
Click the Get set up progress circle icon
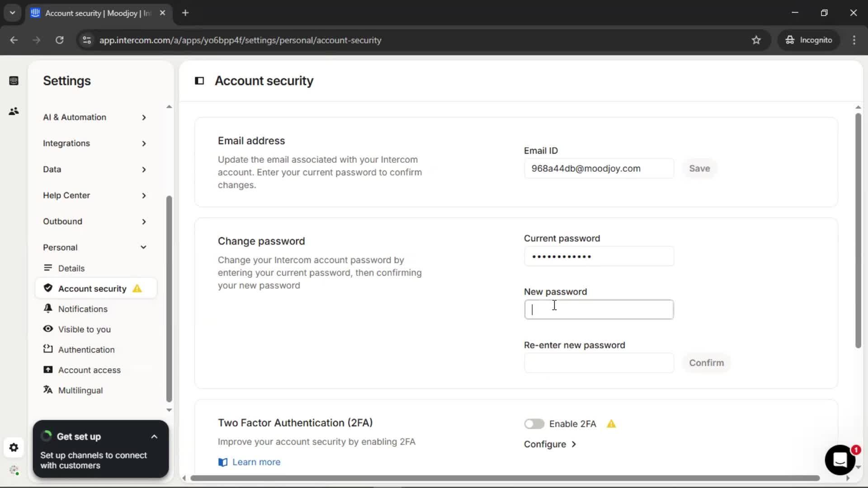[x=46, y=436]
